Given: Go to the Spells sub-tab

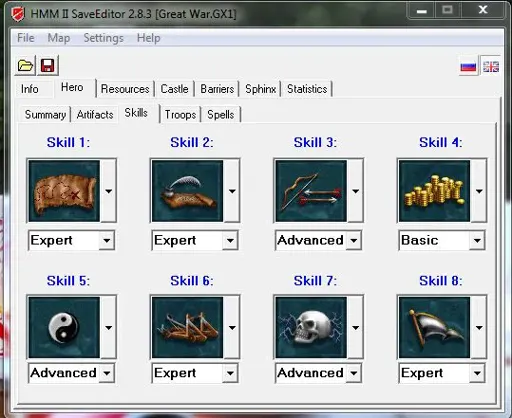Looking at the screenshot, I should (221, 115).
